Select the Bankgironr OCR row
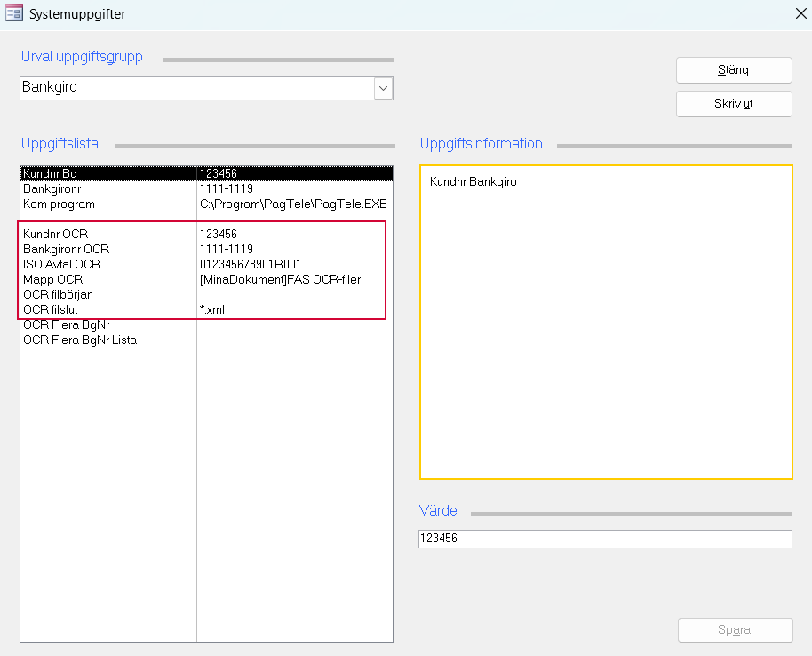This screenshot has height=656, width=812. (207, 249)
